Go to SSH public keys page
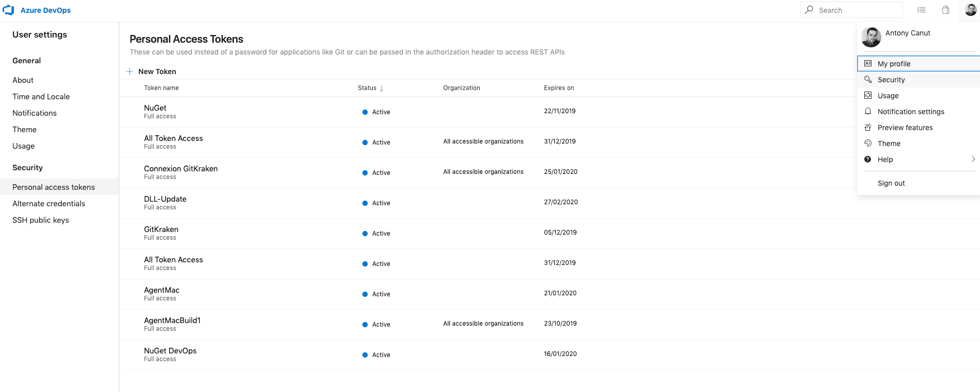This screenshot has height=392, width=980. point(41,220)
